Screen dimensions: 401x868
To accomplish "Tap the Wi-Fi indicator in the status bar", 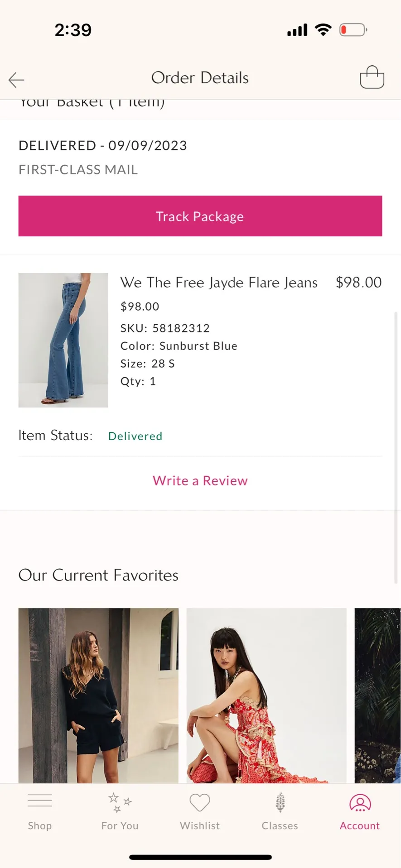I will pyautogui.click(x=323, y=29).
